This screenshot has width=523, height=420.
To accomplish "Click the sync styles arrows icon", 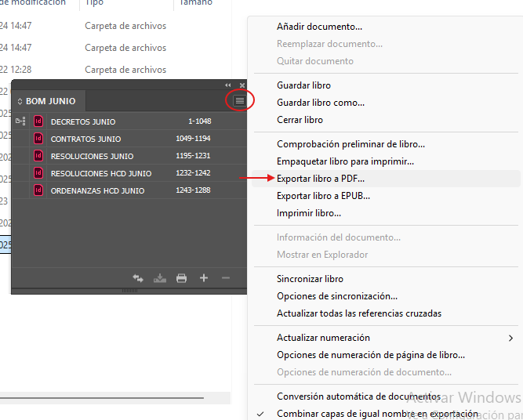I will point(138,278).
